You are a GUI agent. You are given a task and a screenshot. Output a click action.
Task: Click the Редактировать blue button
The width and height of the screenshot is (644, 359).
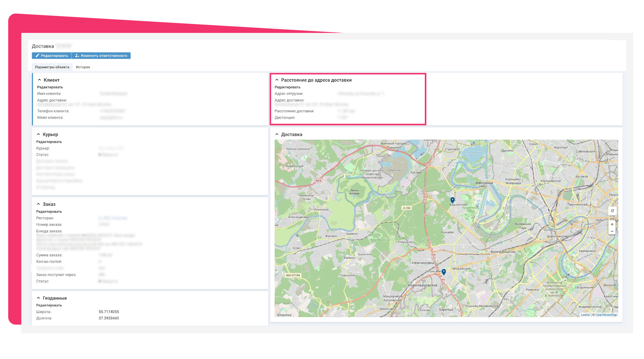click(52, 56)
